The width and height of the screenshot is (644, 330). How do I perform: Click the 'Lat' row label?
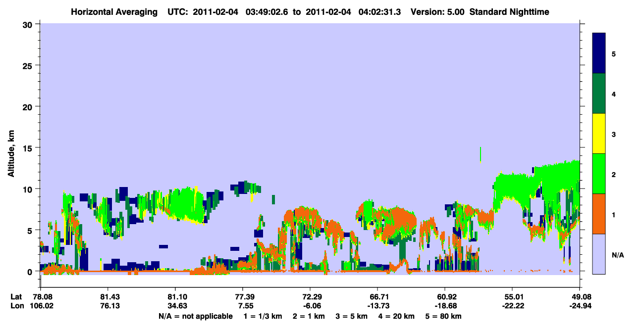(x=16, y=296)
